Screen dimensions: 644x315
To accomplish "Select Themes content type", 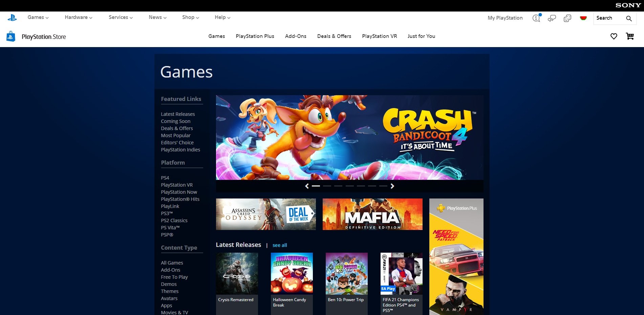I will [170, 291].
